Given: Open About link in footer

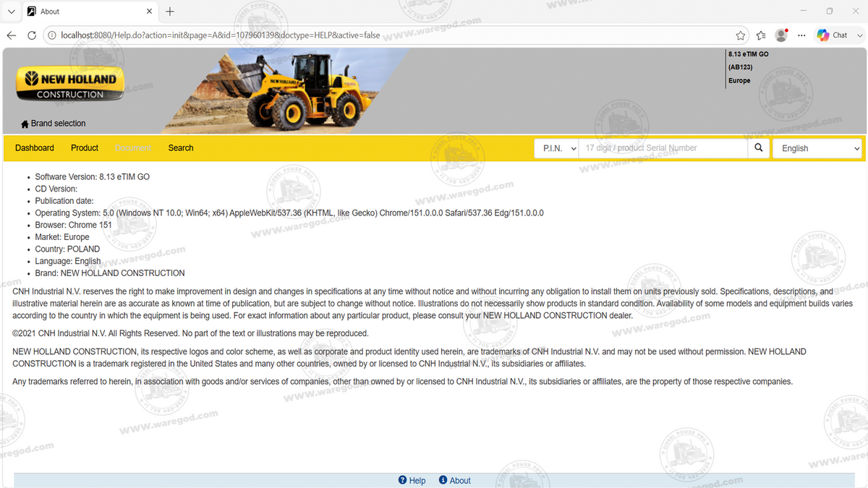Looking at the screenshot, I should tap(460, 481).
